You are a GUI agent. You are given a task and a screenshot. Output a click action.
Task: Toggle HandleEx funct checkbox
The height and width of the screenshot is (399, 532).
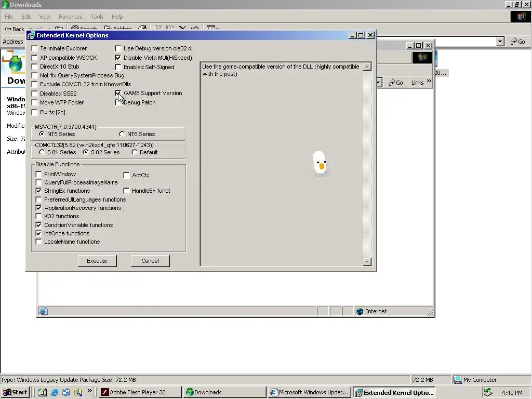click(x=127, y=191)
